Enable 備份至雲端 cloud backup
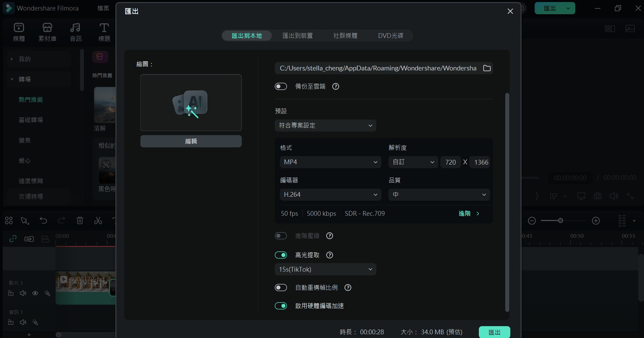The image size is (644, 338). (x=281, y=86)
